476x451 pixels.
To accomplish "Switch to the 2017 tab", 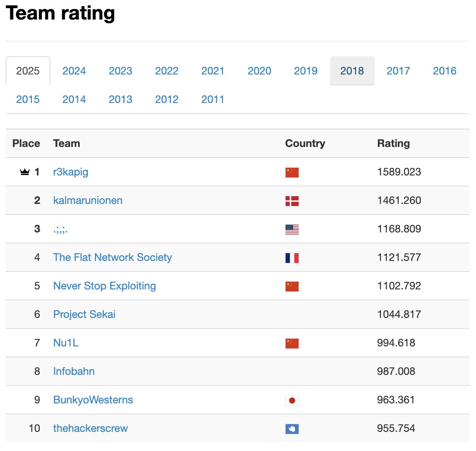I will pyautogui.click(x=398, y=71).
